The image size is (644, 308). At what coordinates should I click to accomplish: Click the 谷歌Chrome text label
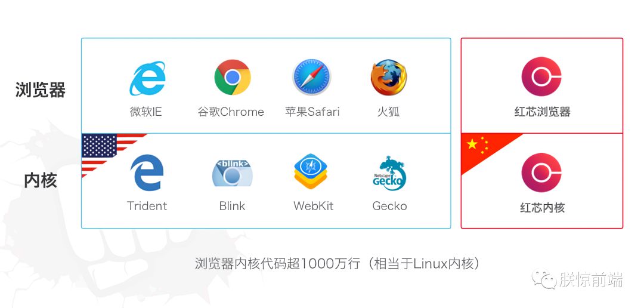pos(231,112)
